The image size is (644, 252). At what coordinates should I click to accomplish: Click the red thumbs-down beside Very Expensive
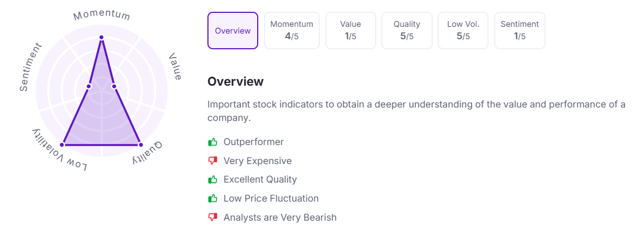[212, 161]
